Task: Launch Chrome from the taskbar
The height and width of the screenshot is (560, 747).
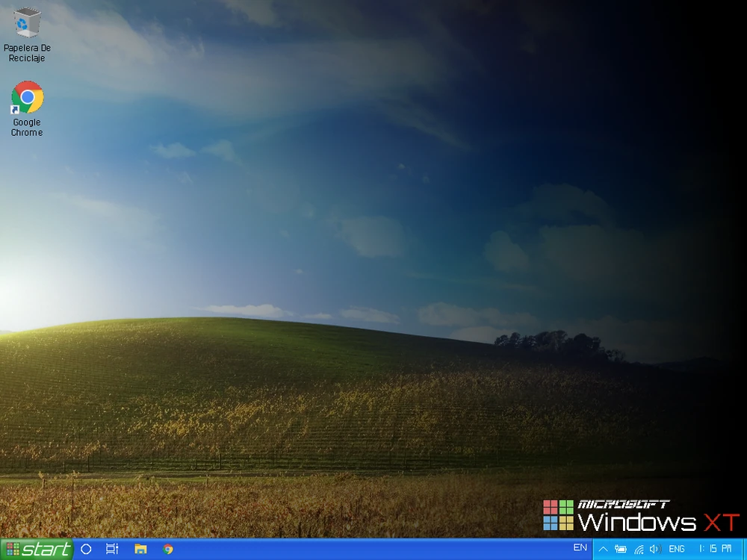Action: click(167, 549)
